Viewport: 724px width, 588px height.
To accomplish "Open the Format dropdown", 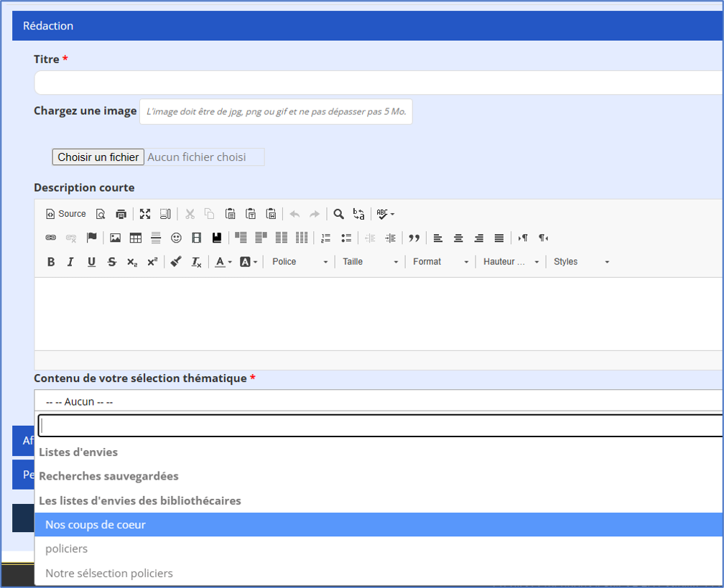I will click(440, 261).
